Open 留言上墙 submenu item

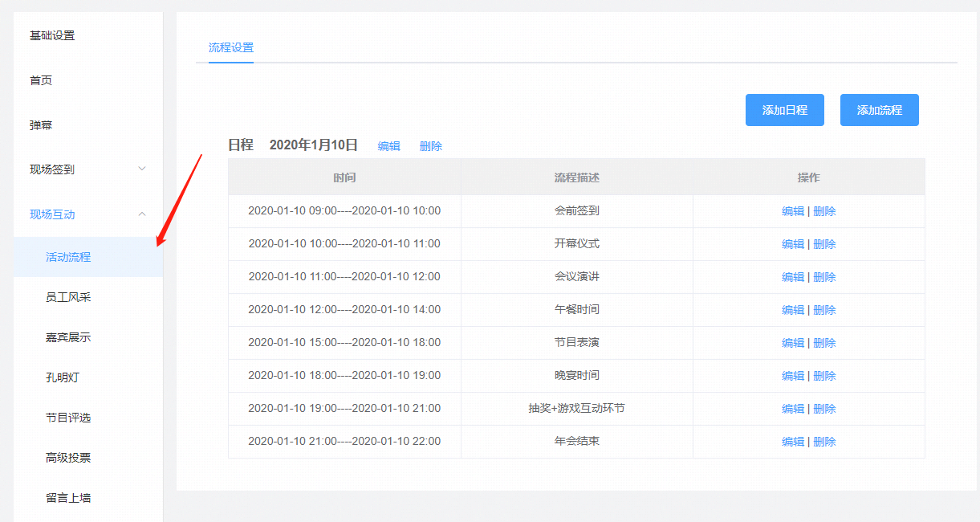[68, 498]
